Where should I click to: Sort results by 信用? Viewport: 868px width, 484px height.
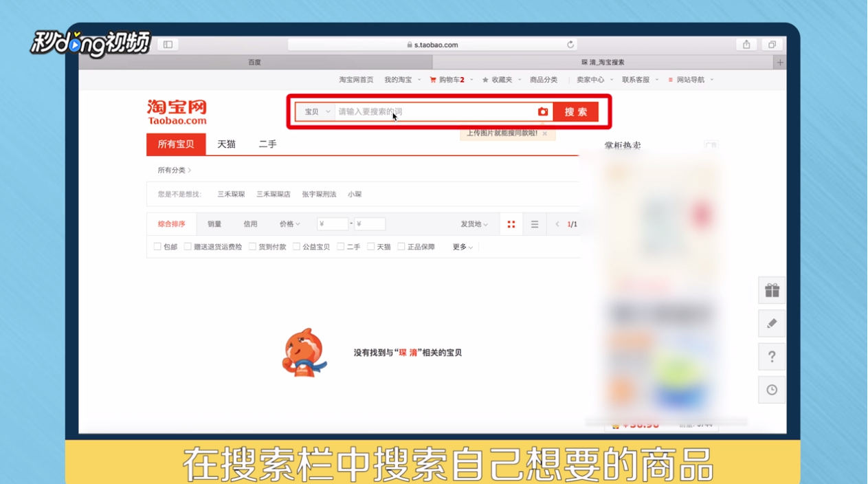pyautogui.click(x=250, y=224)
